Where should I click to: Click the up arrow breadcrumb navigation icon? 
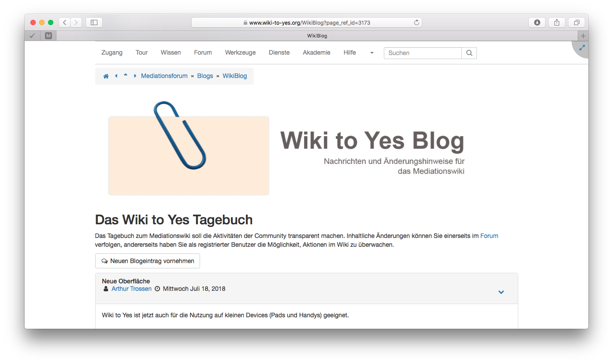[126, 75]
